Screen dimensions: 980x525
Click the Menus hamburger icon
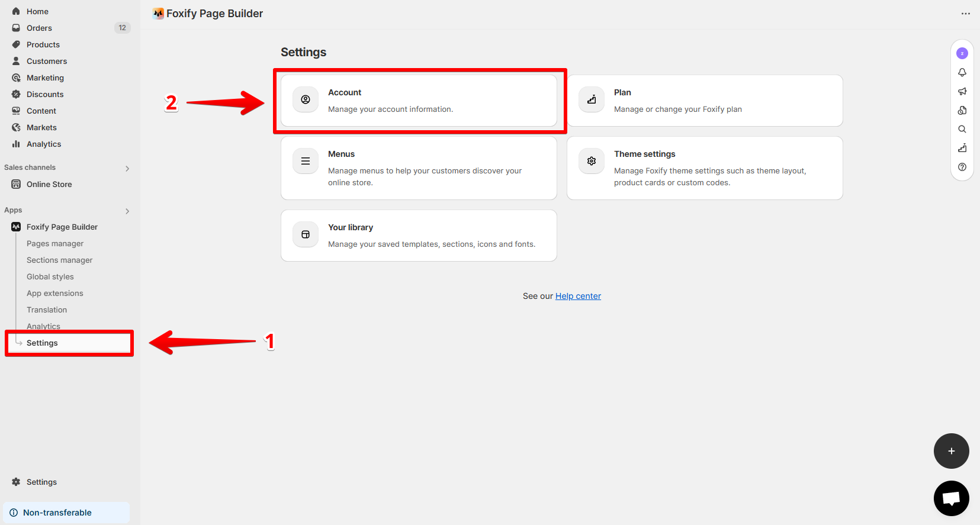coord(306,161)
